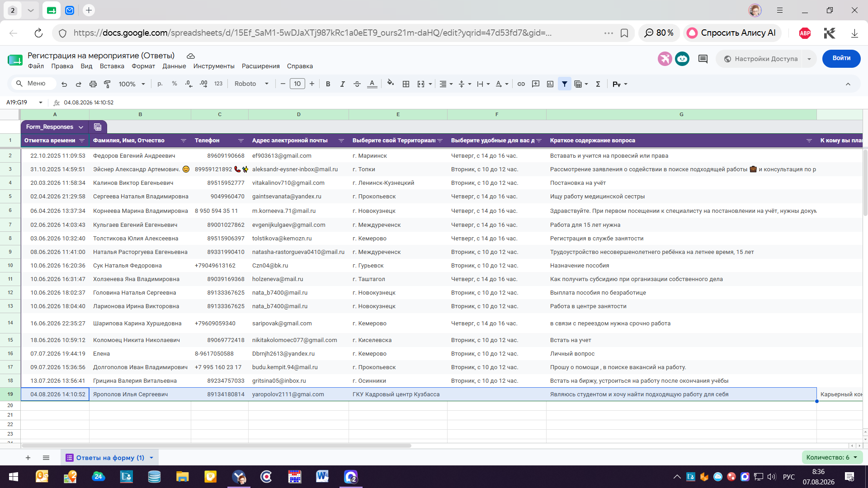Open text wrapping dropdown
This screenshot has width=868, height=488.
(x=483, y=84)
